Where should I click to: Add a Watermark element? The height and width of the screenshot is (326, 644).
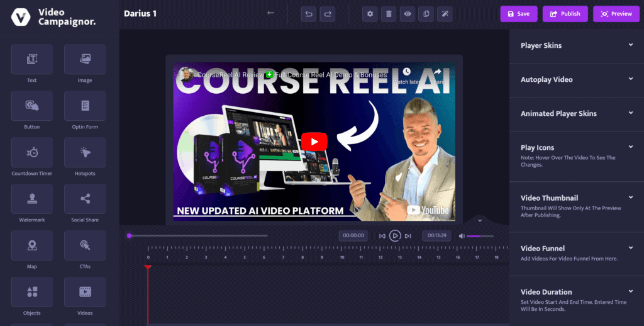pyautogui.click(x=31, y=199)
